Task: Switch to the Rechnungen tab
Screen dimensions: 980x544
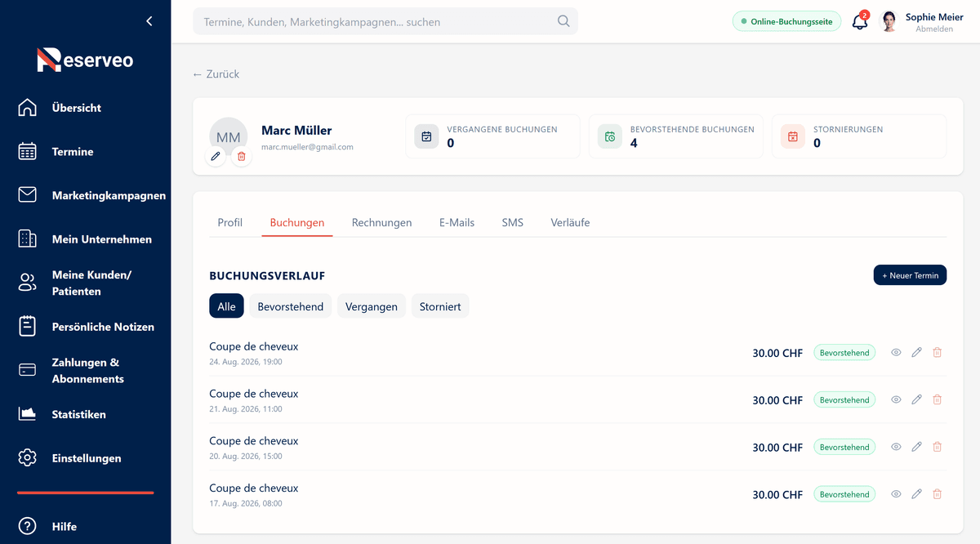Action: tap(381, 222)
